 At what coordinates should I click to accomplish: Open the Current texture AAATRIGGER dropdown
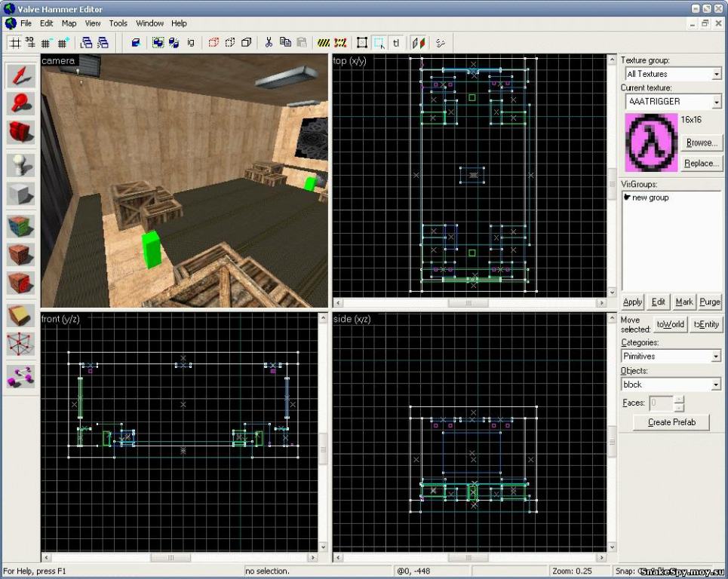click(716, 101)
